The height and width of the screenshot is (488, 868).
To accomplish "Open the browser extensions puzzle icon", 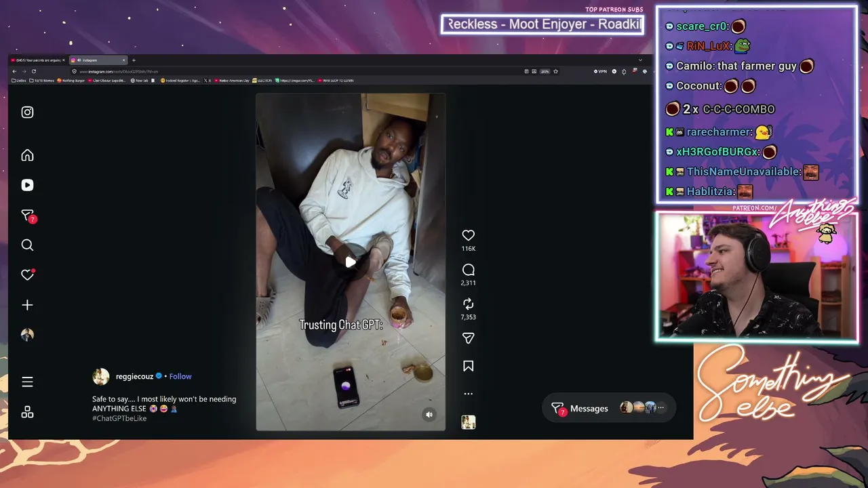I will pos(624,71).
